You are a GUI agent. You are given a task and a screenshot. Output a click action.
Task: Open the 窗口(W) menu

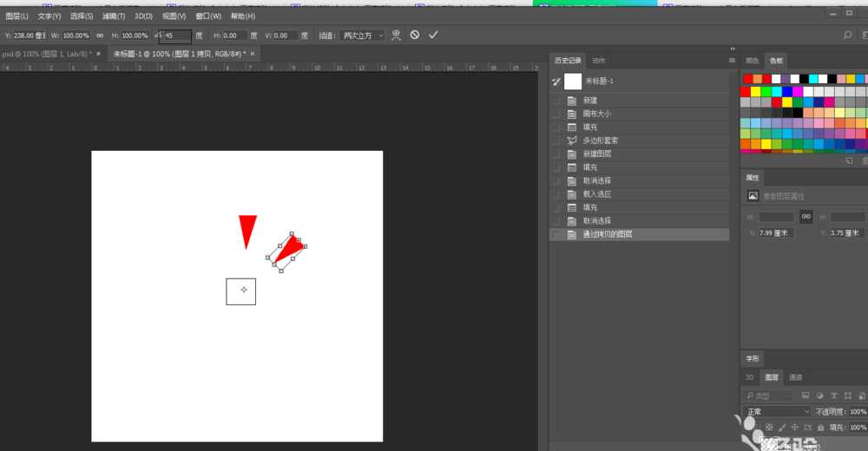(208, 16)
